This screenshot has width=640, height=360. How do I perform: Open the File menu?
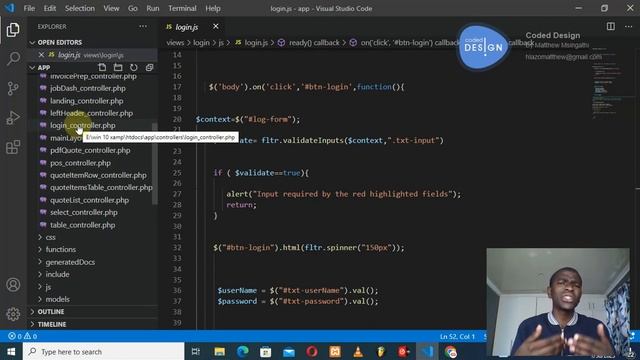tap(29, 8)
